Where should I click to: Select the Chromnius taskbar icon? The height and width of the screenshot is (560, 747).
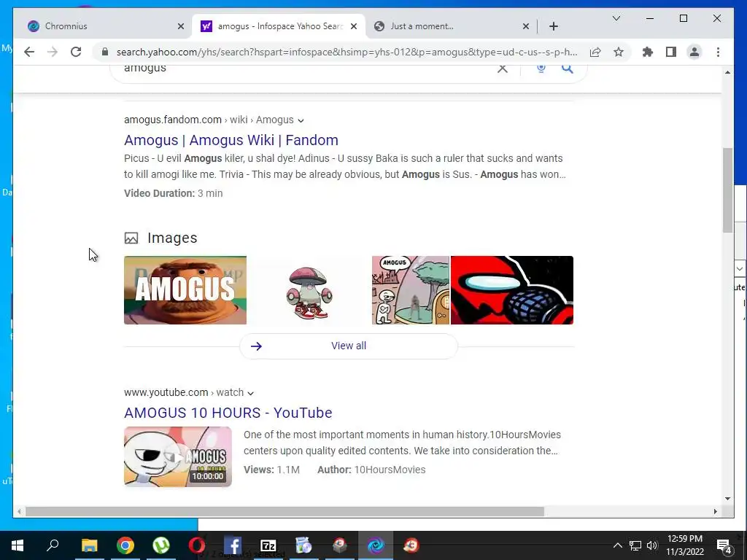(376, 545)
